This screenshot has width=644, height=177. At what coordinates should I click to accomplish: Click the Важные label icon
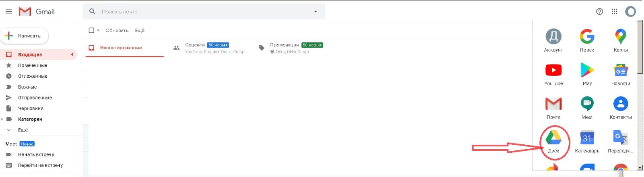[9, 87]
